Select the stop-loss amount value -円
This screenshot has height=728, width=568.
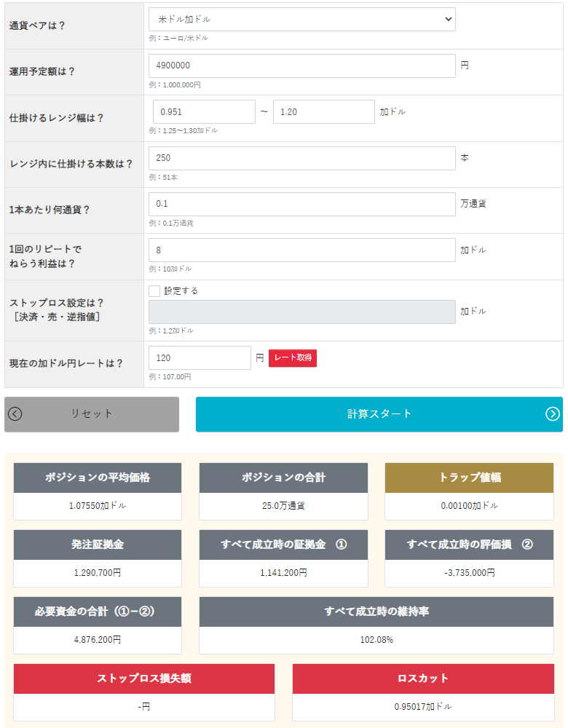click(144, 707)
